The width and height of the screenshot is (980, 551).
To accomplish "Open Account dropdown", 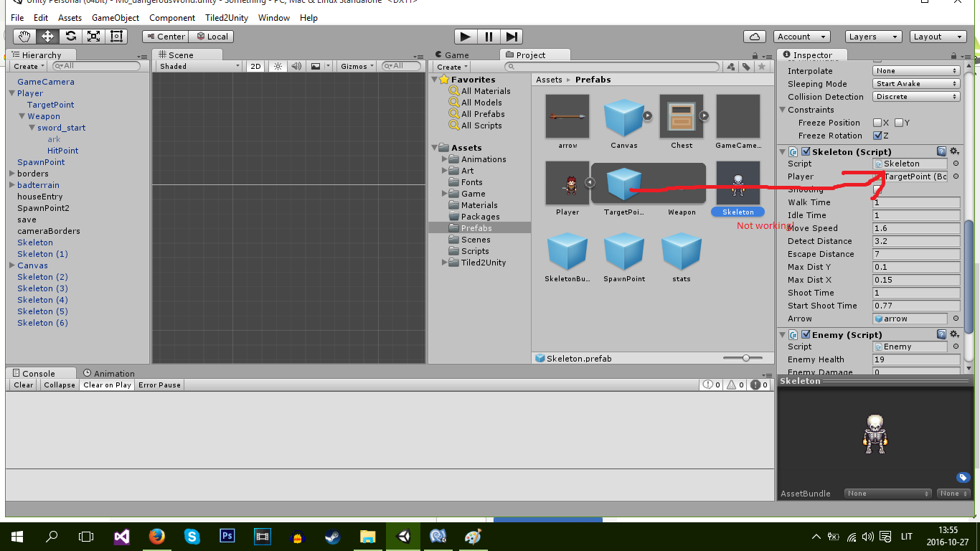I will pyautogui.click(x=802, y=37).
